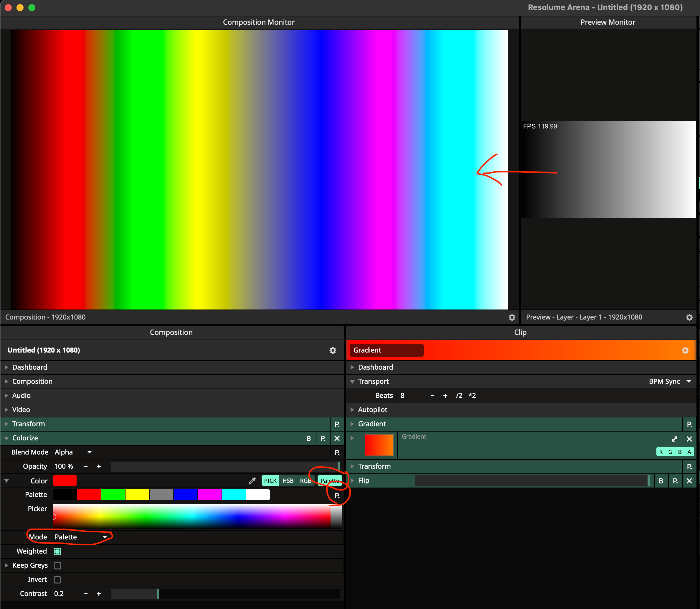The image size is (700, 609).
Task: Open the Blend Mode Alpha dropdown
Action: coord(73,452)
